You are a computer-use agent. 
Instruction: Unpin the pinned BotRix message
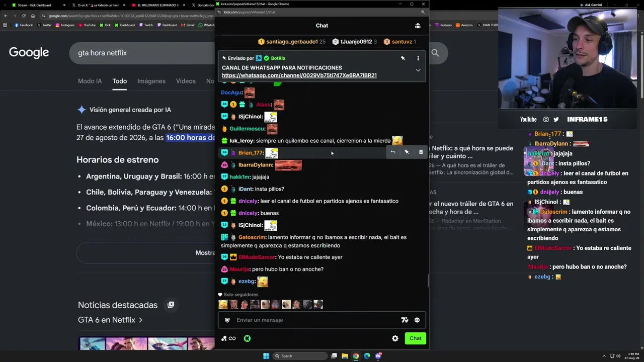[403, 58]
